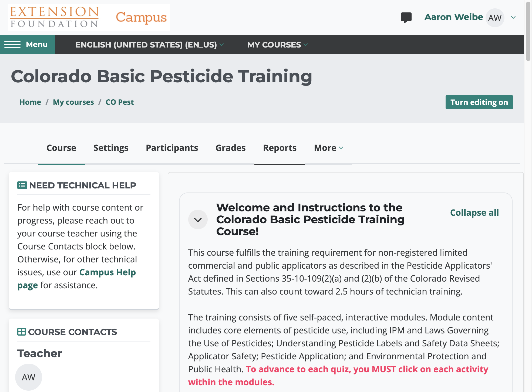This screenshot has height=392, width=532.
Task: Open the More tab dropdown
Action: point(329,148)
